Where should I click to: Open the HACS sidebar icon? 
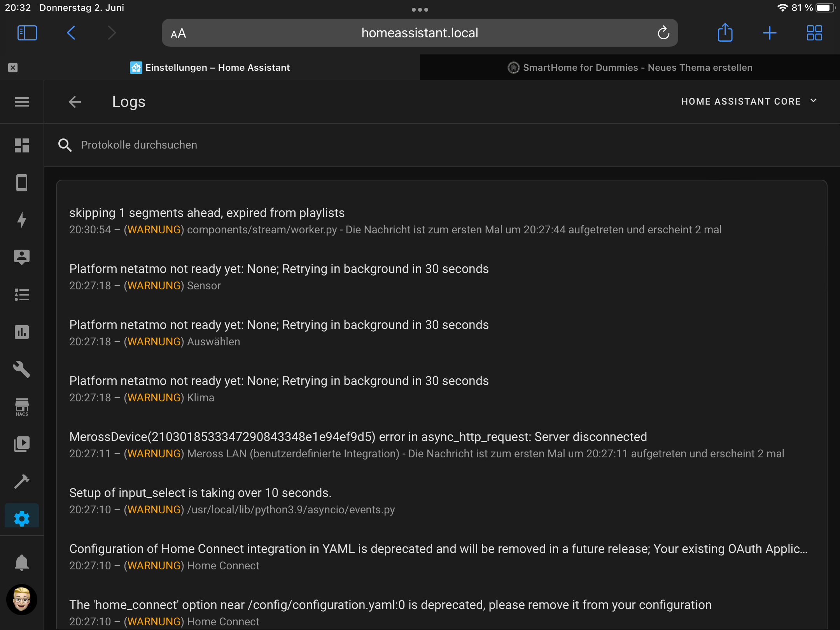pyautogui.click(x=22, y=407)
